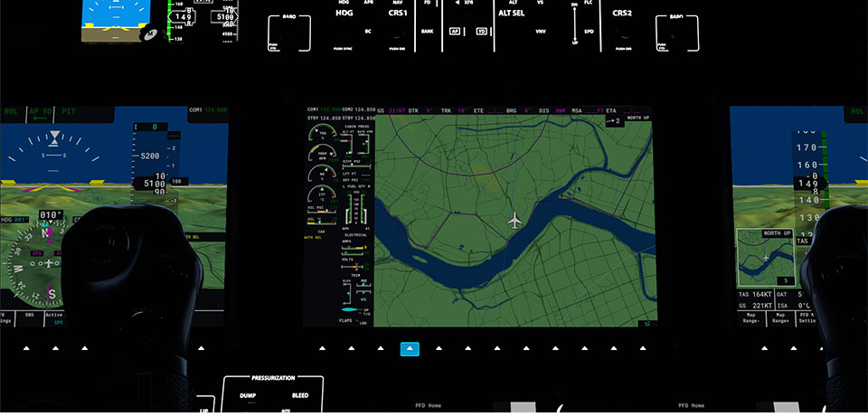The image size is (868, 417).
Task: Click the NG percent gauge on the MFD
Action: tap(323, 175)
